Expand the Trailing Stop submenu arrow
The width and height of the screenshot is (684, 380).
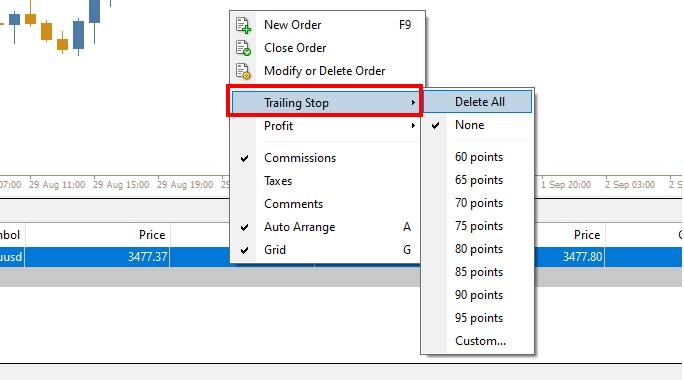[x=413, y=103]
